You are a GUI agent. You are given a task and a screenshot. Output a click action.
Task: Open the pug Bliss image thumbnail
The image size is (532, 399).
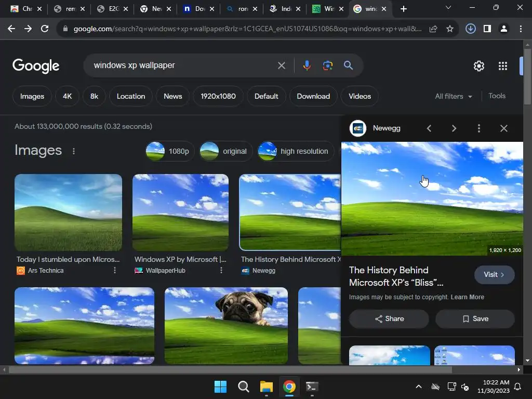pos(226,326)
